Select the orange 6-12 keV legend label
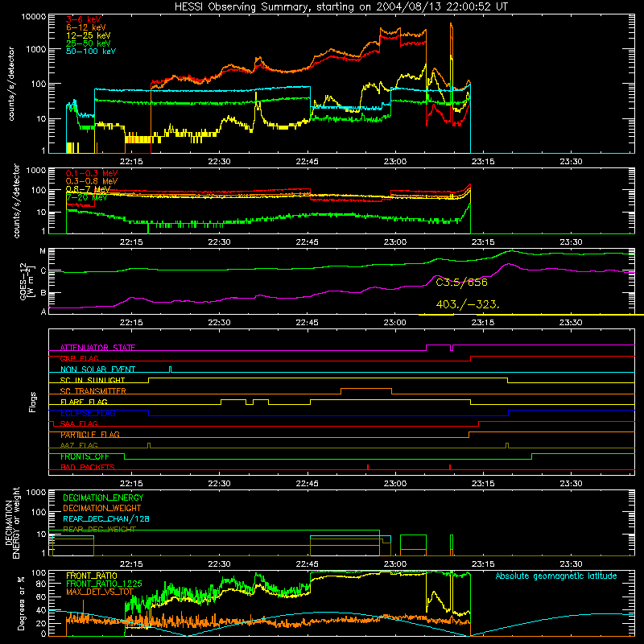 (x=86, y=27)
